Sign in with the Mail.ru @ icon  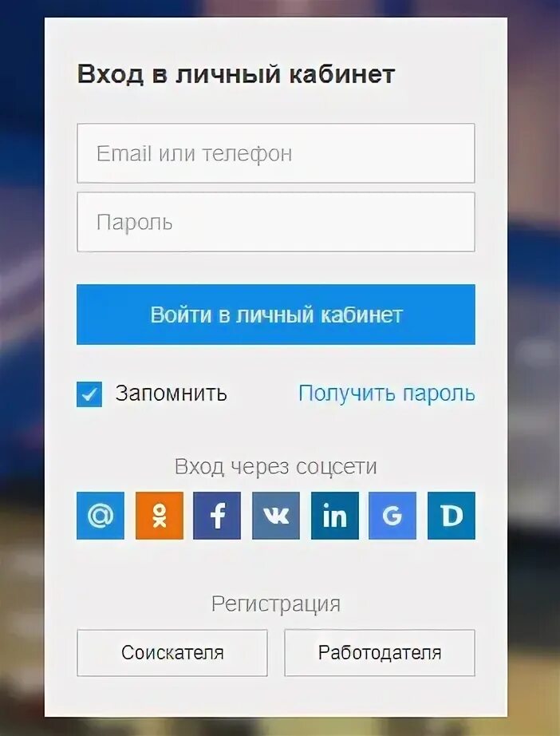[101, 516]
